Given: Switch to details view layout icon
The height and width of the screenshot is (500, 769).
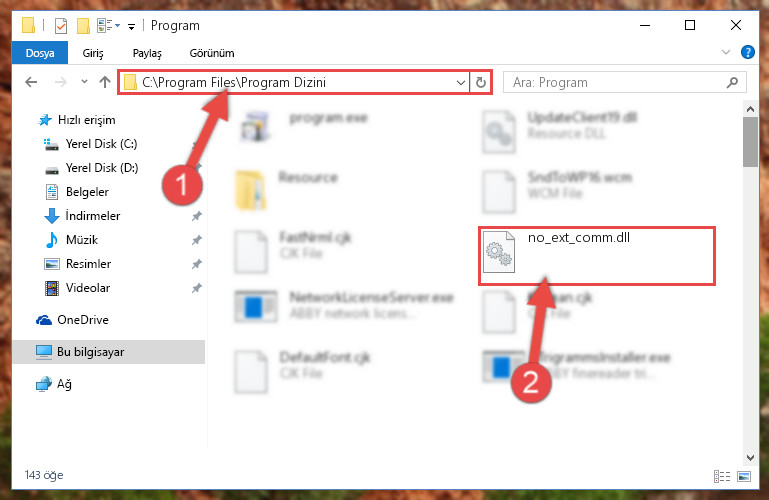Looking at the screenshot, I should (x=721, y=476).
